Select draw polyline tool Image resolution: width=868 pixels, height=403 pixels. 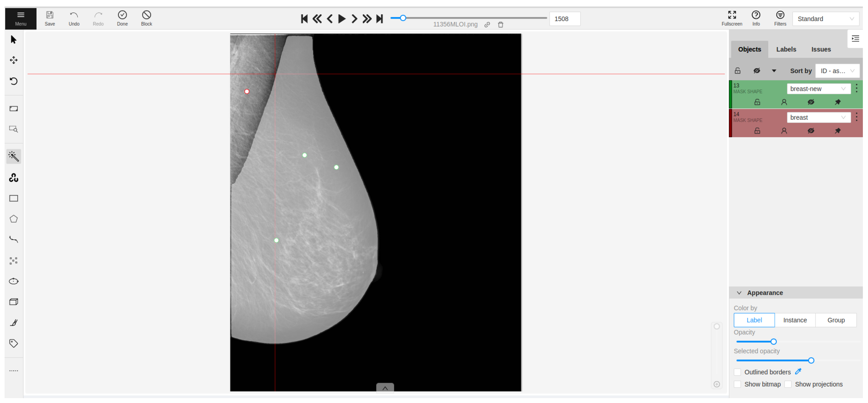point(14,240)
